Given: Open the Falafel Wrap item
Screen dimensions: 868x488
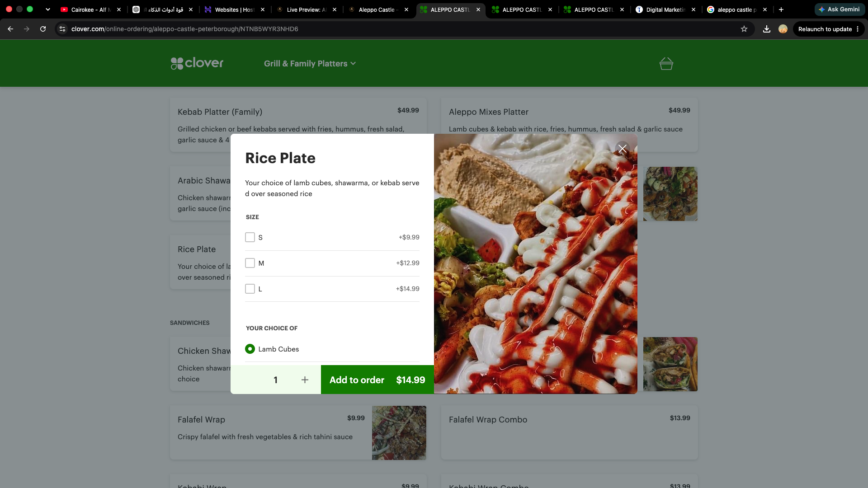Looking at the screenshot, I should (298, 432).
